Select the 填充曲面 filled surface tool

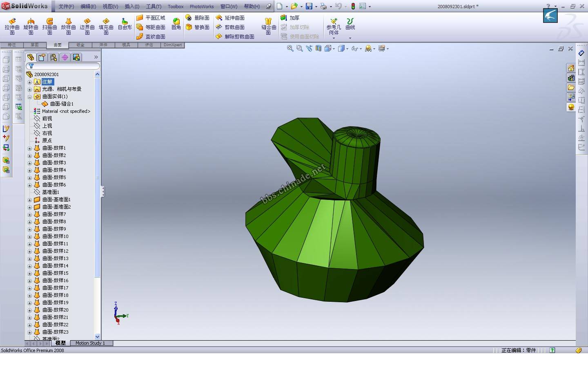(106, 26)
